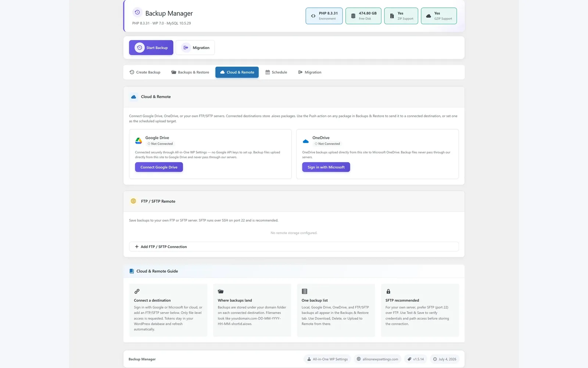Go to the Migration tab in navigation
Viewport: 588px width, 368px height.
tap(310, 72)
